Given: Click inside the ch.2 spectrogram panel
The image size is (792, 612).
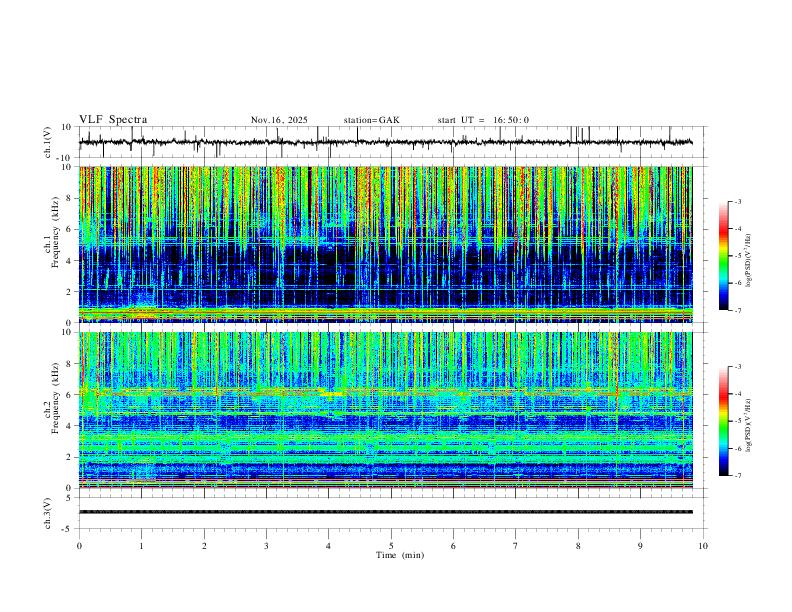Looking at the screenshot, I should pos(385,410).
